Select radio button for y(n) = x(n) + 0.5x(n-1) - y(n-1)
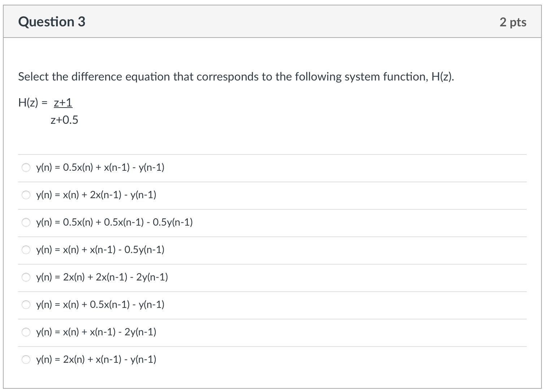This screenshot has height=392, width=544. click(x=26, y=305)
